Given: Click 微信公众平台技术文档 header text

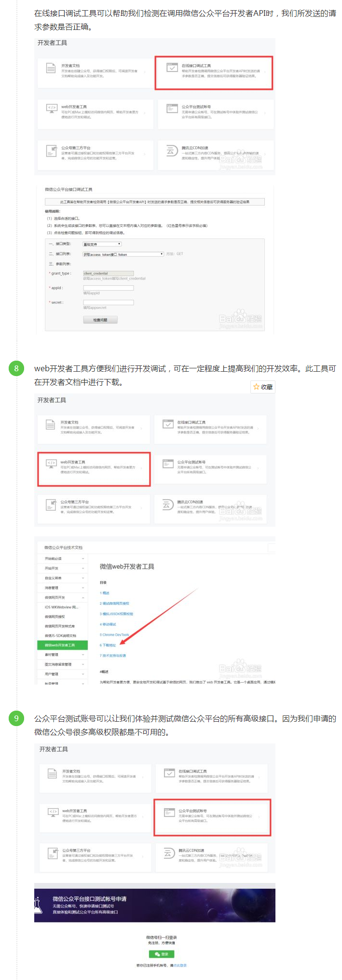Looking at the screenshot, I should point(63,547).
